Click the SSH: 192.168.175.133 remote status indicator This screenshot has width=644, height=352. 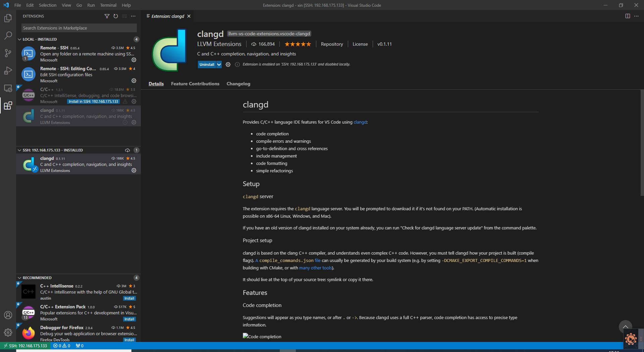click(x=25, y=346)
